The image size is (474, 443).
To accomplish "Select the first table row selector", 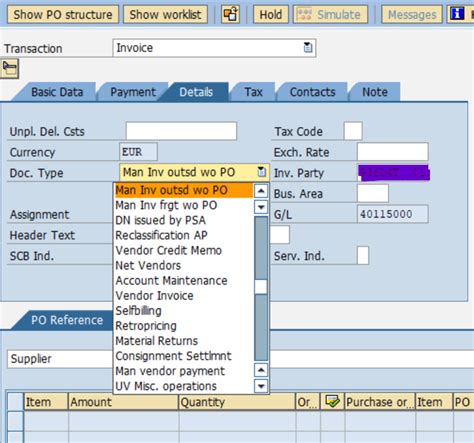I will coord(15,421).
